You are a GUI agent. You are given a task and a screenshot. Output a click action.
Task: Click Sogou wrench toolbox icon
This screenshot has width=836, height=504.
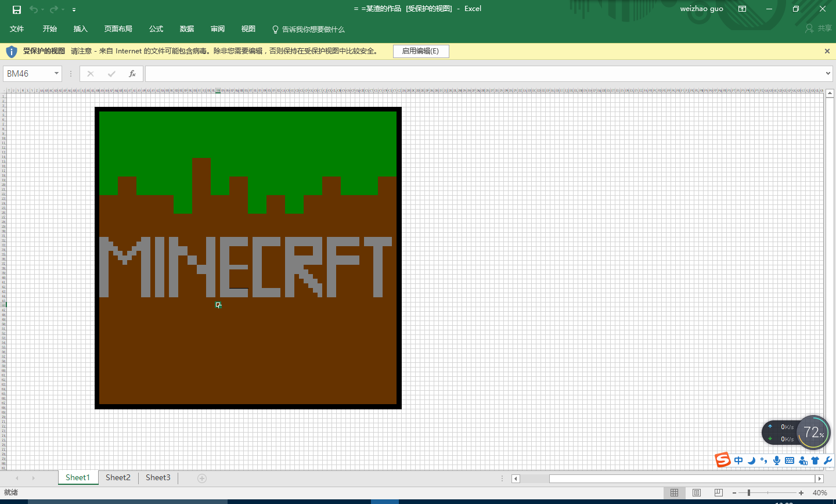pos(828,460)
